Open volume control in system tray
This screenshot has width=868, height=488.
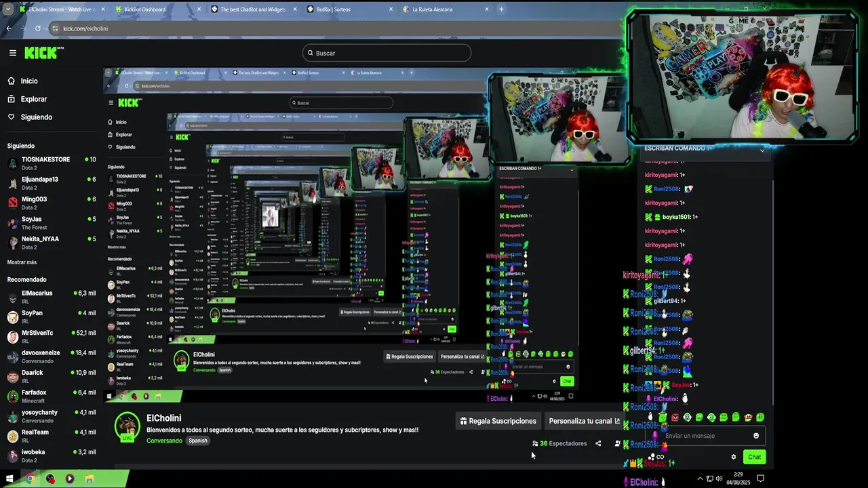tap(719, 479)
